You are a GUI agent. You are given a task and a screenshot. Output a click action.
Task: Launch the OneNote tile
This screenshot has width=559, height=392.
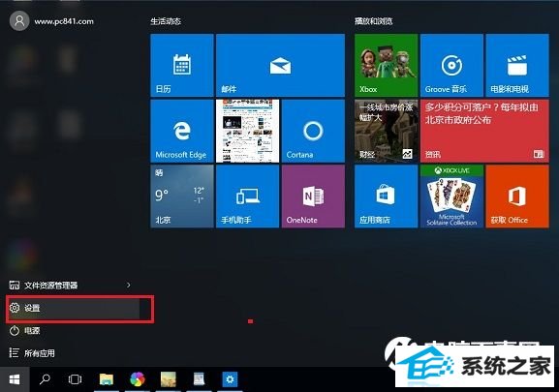coord(313,196)
